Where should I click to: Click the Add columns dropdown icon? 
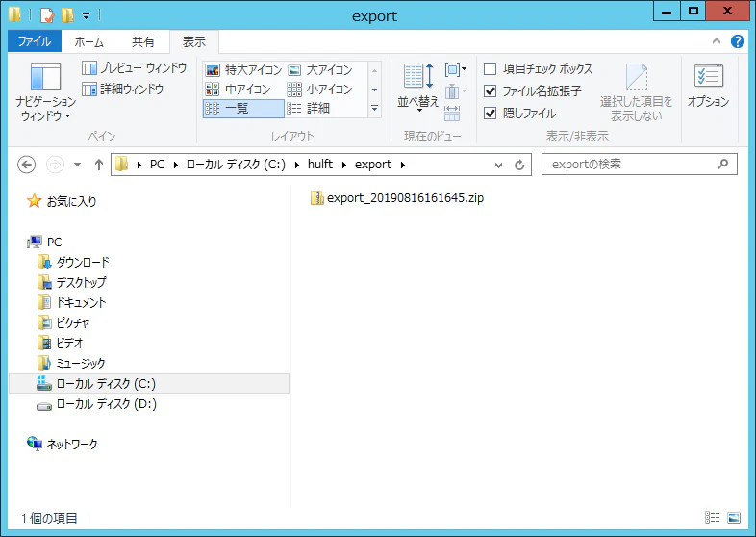pyautogui.click(x=455, y=91)
